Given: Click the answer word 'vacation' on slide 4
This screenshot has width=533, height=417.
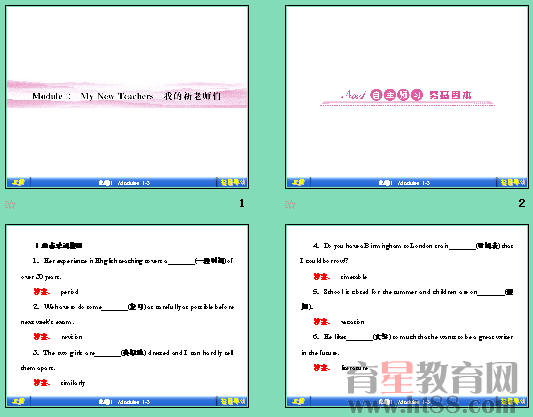Looking at the screenshot, I should [x=353, y=322].
